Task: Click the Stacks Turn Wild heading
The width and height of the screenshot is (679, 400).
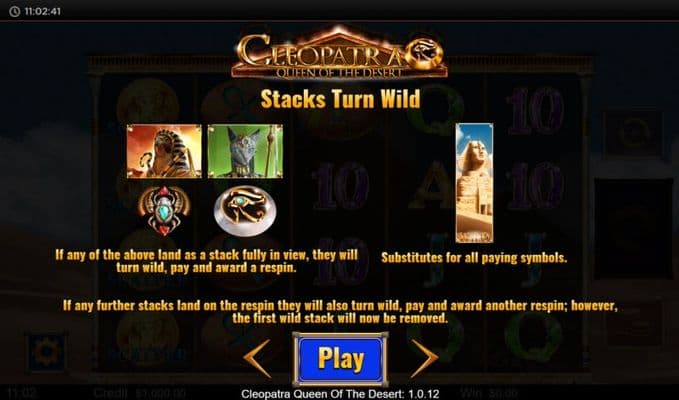Action: pos(340,99)
